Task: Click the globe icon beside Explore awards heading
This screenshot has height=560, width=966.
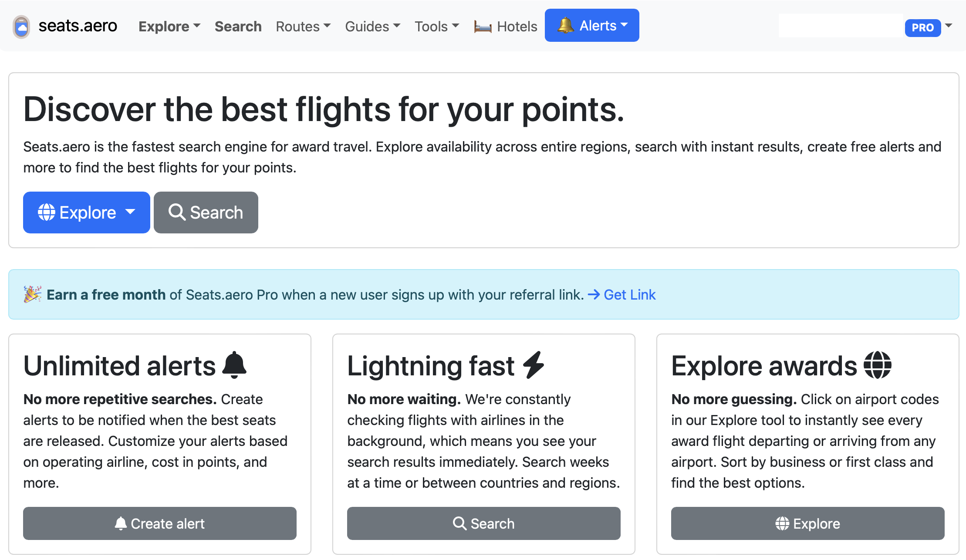Action: coord(878,365)
